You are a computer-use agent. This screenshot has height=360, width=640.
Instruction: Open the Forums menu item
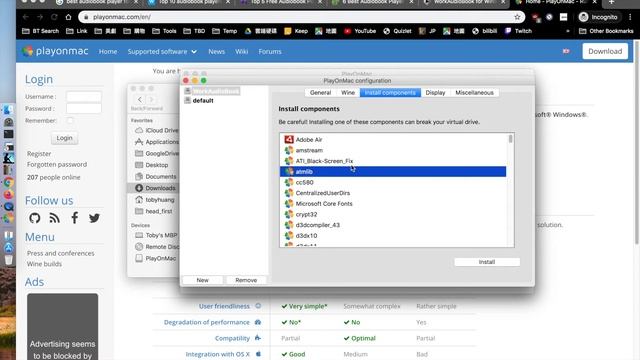pyautogui.click(x=270, y=51)
